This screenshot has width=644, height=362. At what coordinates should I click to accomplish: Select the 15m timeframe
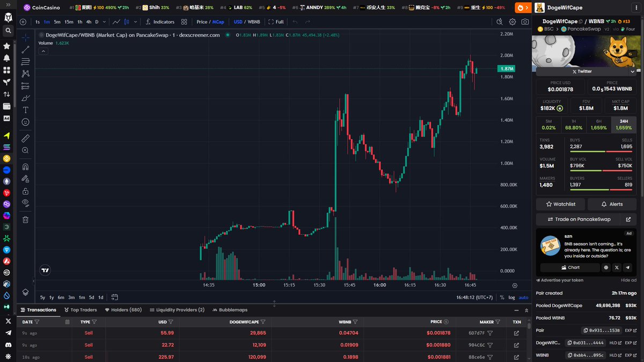[69, 22]
